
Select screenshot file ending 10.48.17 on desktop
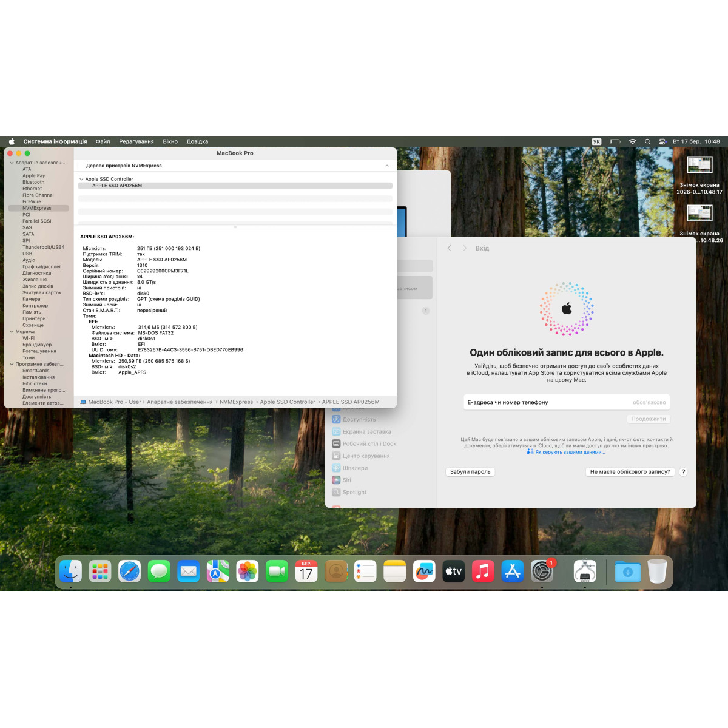tap(699, 175)
